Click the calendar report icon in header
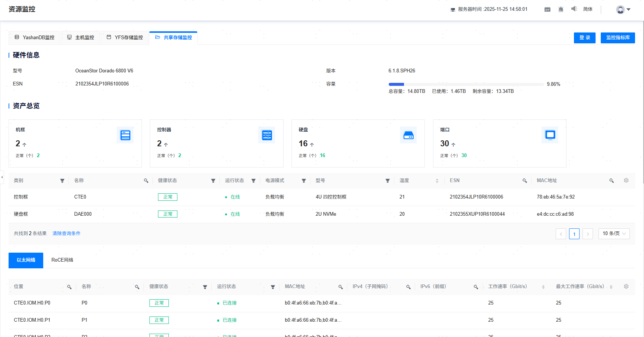644x337 pixels. click(547, 9)
